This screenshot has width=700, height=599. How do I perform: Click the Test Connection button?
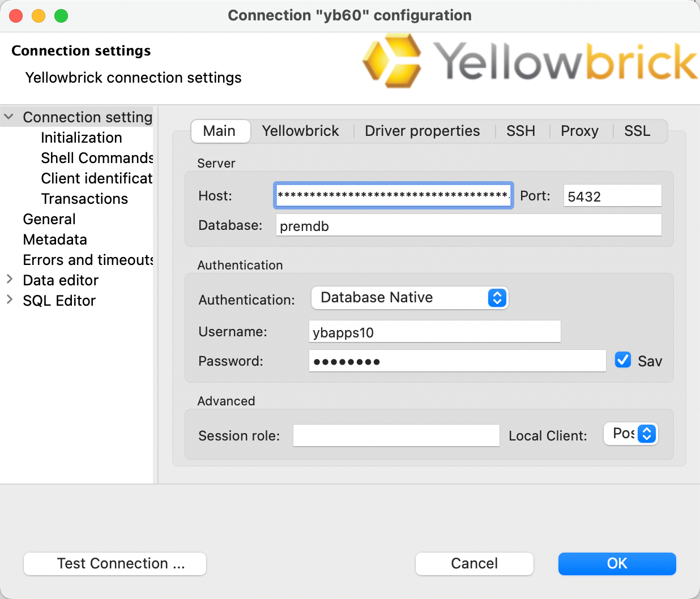114,563
